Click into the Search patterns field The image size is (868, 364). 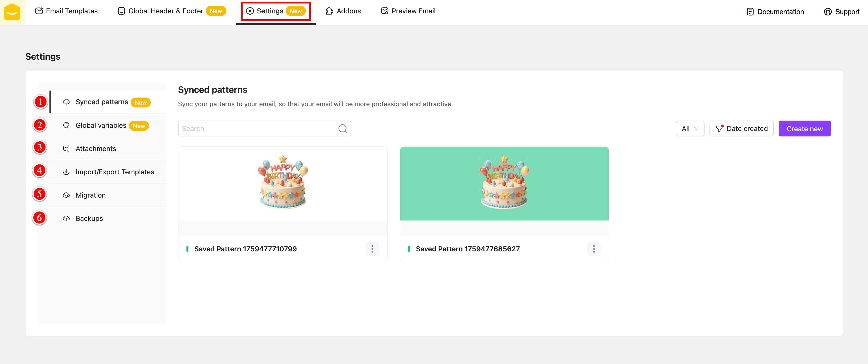point(256,129)
